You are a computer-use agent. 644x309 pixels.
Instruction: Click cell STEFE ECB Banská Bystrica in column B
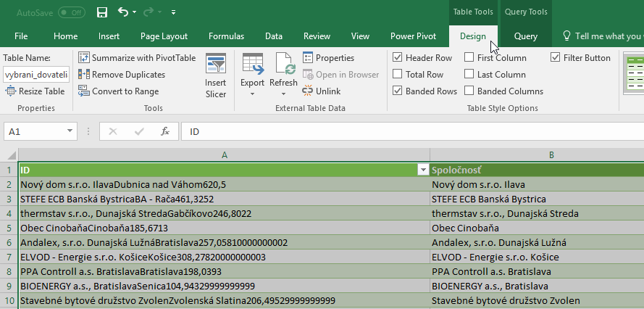tap(538, 199)
